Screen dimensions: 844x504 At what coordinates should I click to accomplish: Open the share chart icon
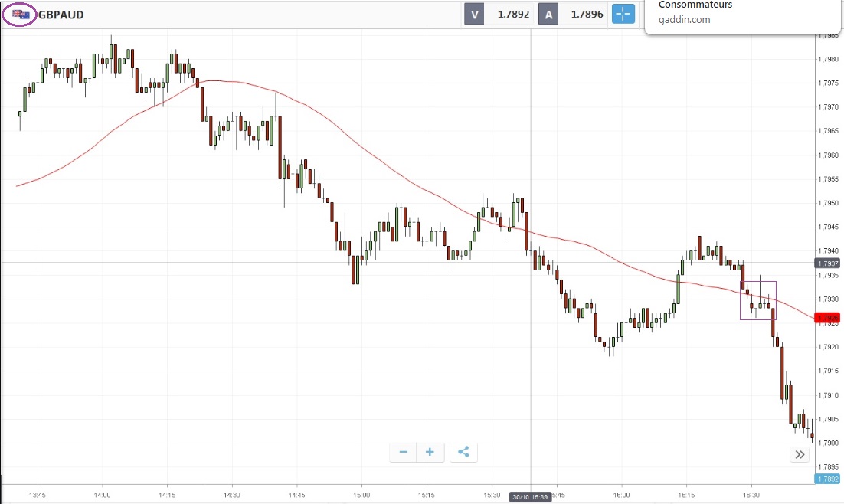(x=463, y=452)
